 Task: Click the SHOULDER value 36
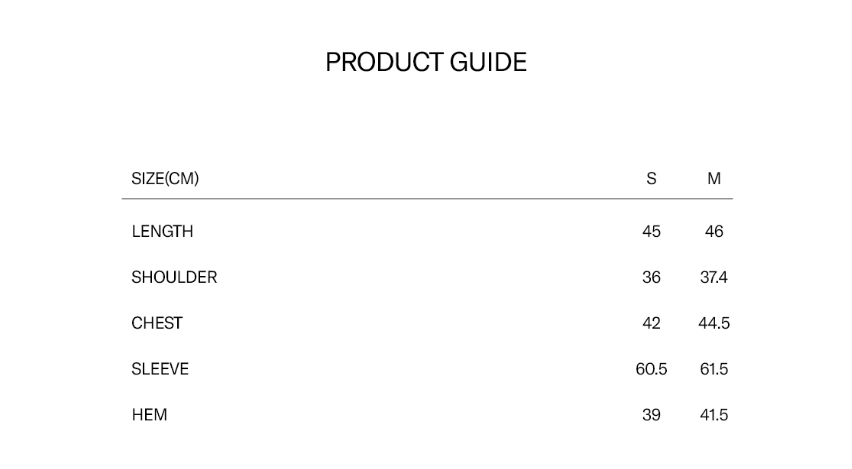pos(652,277)
